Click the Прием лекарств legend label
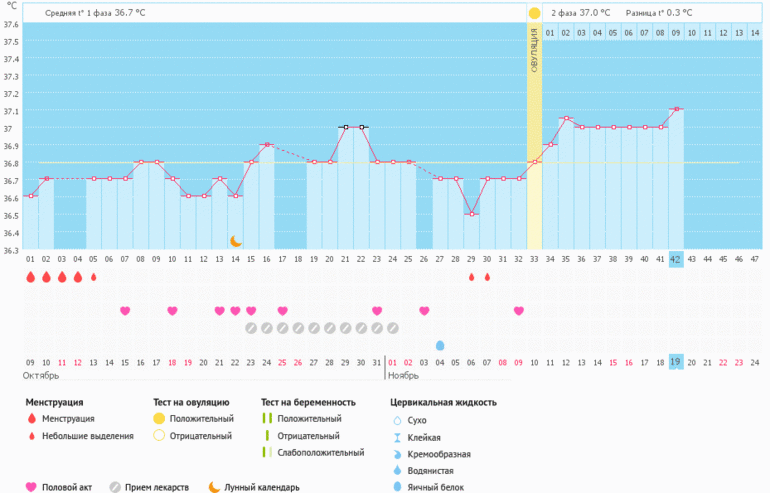The image size is (770, 493). (156, 487)
